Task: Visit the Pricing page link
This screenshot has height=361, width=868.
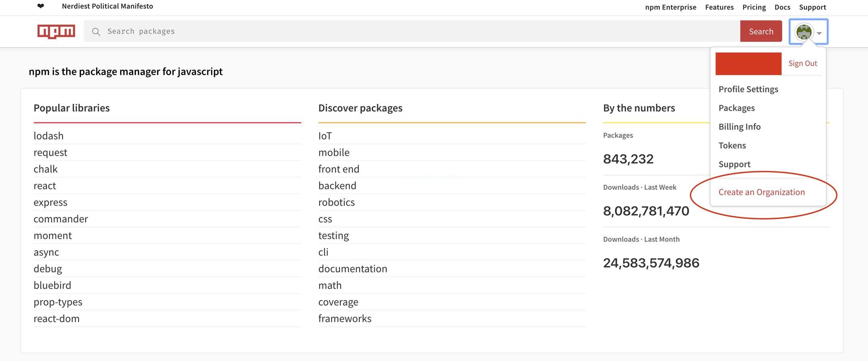Action: click(x=754, y=7)
